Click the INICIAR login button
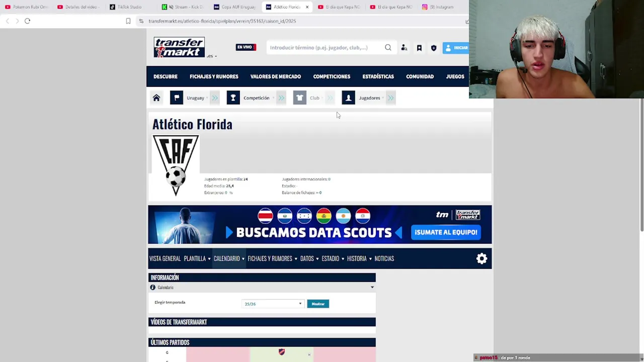The height and width of the screenshot is (362, 644). click(456, 48)
